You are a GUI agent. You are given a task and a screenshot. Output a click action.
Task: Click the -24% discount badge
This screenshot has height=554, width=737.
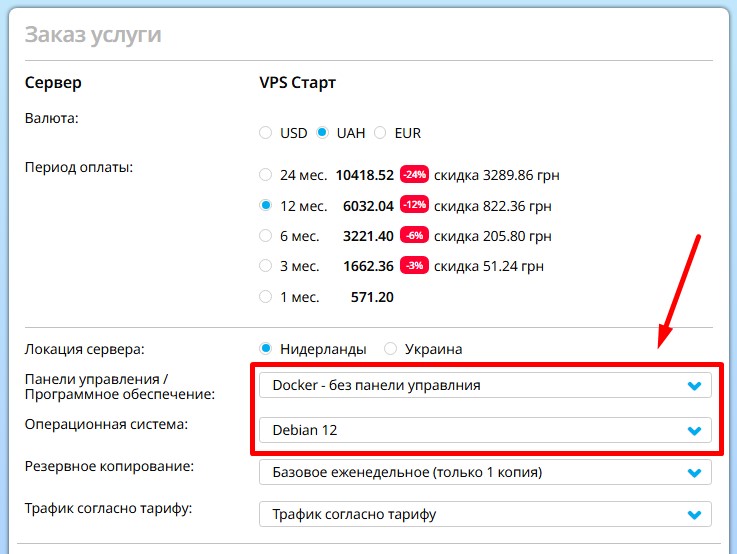pos(414,174)
